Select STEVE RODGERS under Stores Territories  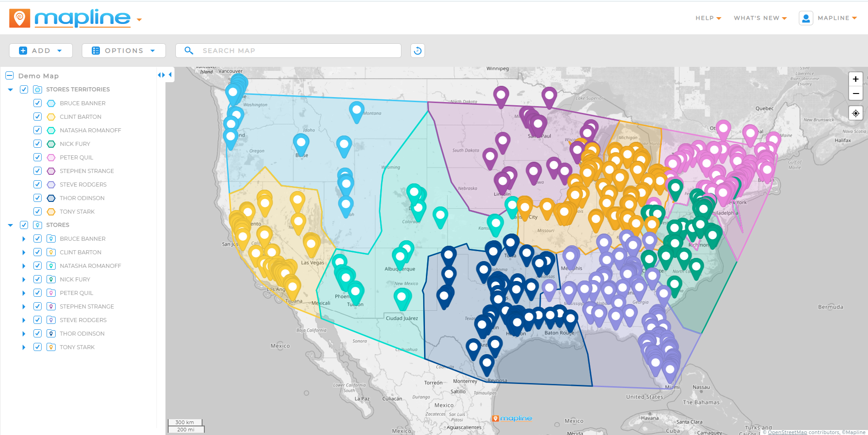[83, 184]
